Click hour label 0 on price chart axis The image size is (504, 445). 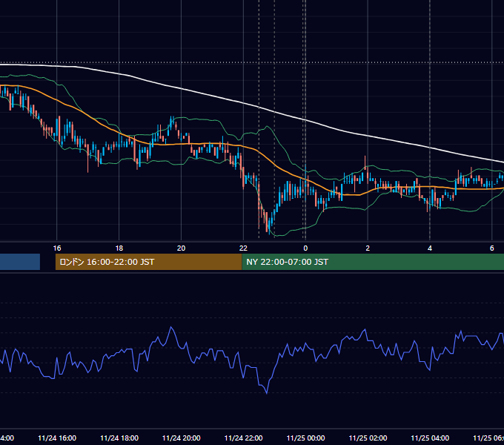tap(305, 248)
